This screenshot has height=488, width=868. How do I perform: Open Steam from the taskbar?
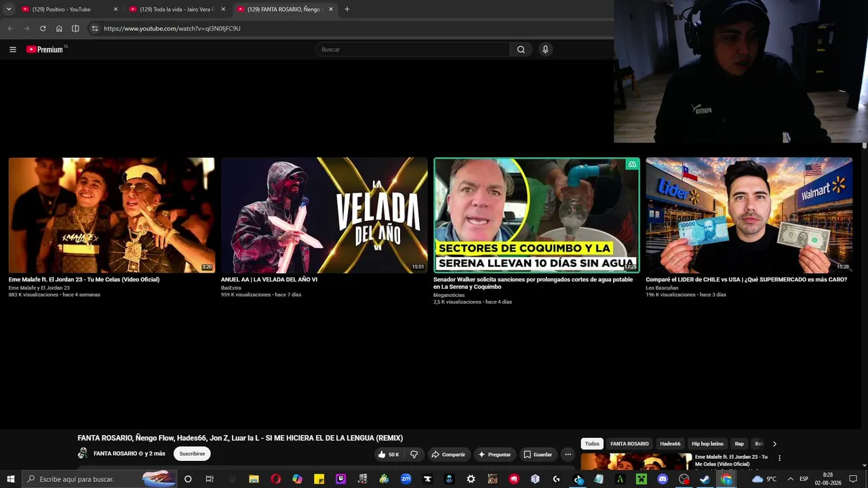705,479
